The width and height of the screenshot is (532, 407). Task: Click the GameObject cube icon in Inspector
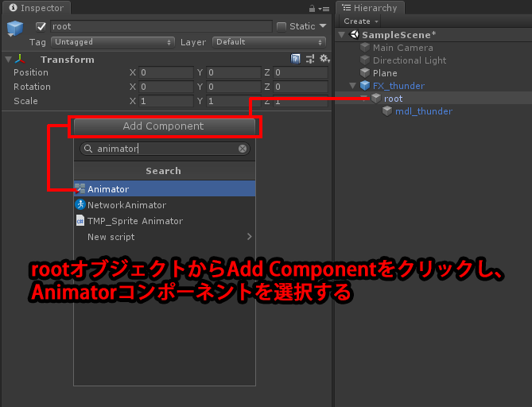15,28
